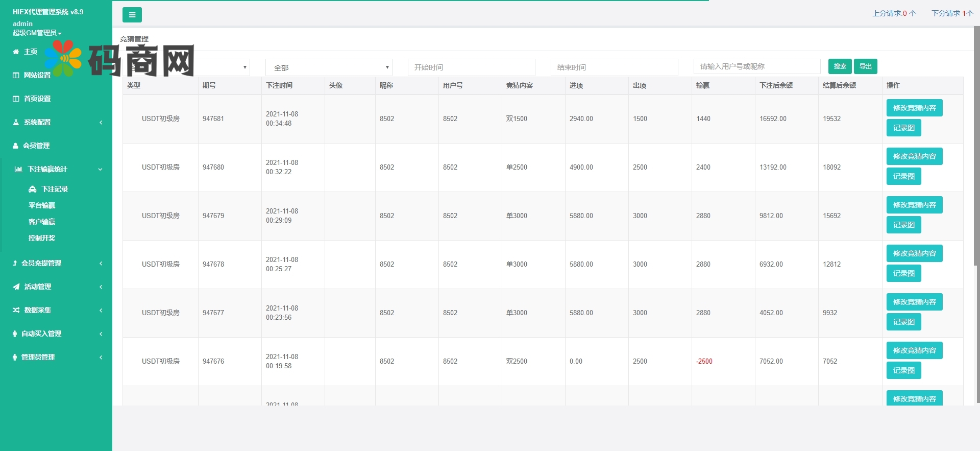Open the admin 超级GM管理员 user dropdown
The height and width of the screenshot is (451, 980).
pos(37,33)
